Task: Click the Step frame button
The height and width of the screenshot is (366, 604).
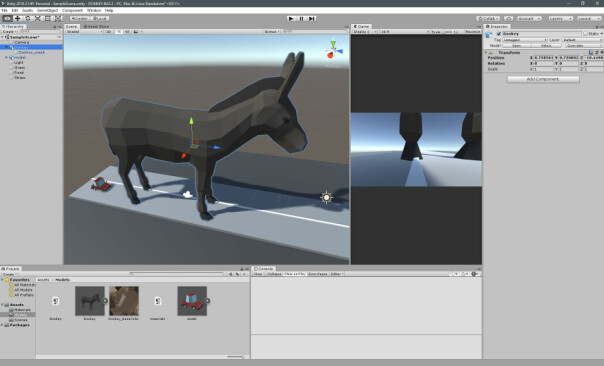Action: [312, 18]
